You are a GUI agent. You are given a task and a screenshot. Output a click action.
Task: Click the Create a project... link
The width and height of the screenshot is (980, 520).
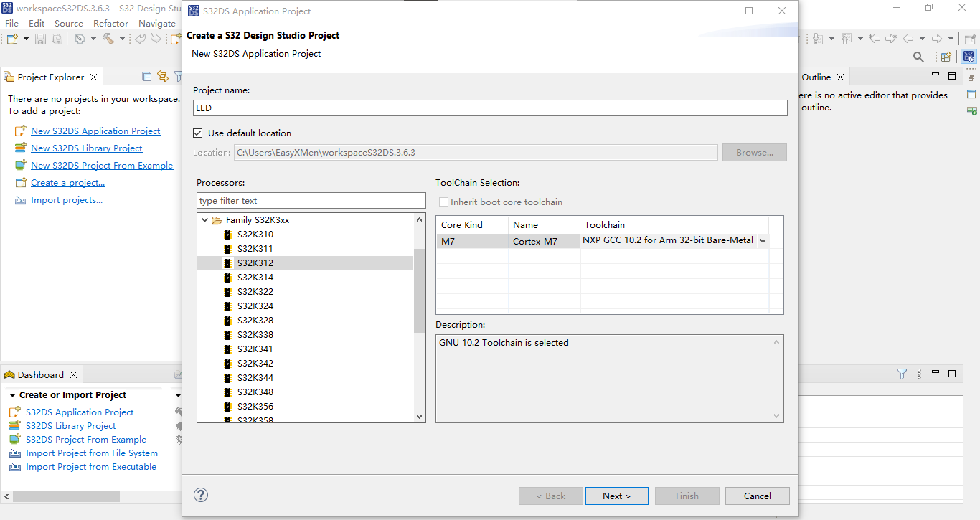click(x=68, y=182)
